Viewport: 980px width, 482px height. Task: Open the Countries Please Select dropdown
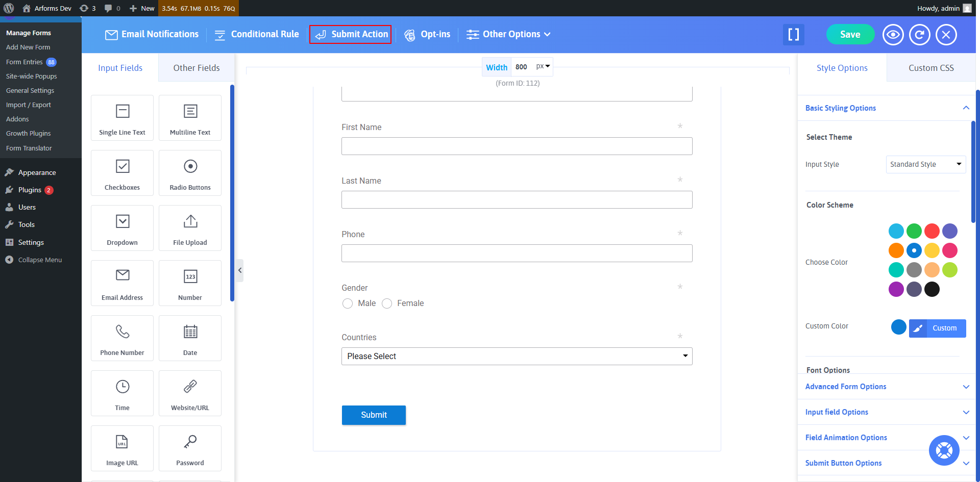pos(517,356)
